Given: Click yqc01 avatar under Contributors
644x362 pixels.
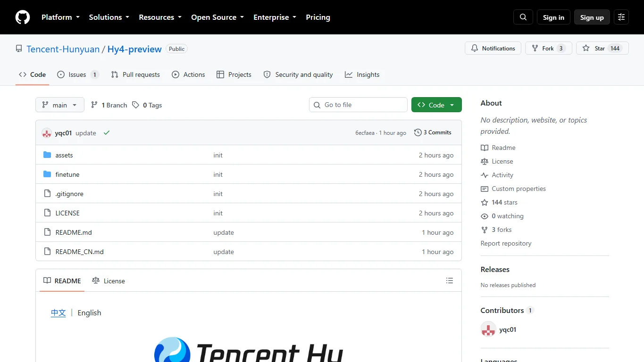Looking at the screenshot, I should point(488,329).
